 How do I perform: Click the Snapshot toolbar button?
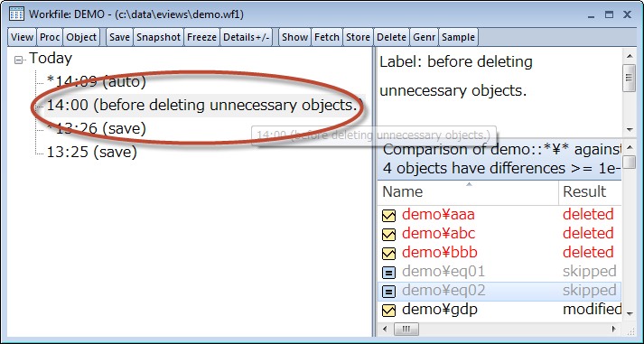(x=159, y=37)
